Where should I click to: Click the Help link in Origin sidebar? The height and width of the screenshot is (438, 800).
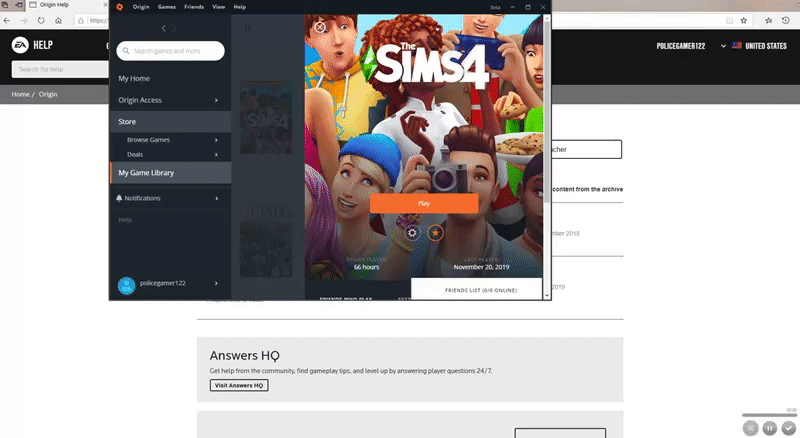(125, 220)
